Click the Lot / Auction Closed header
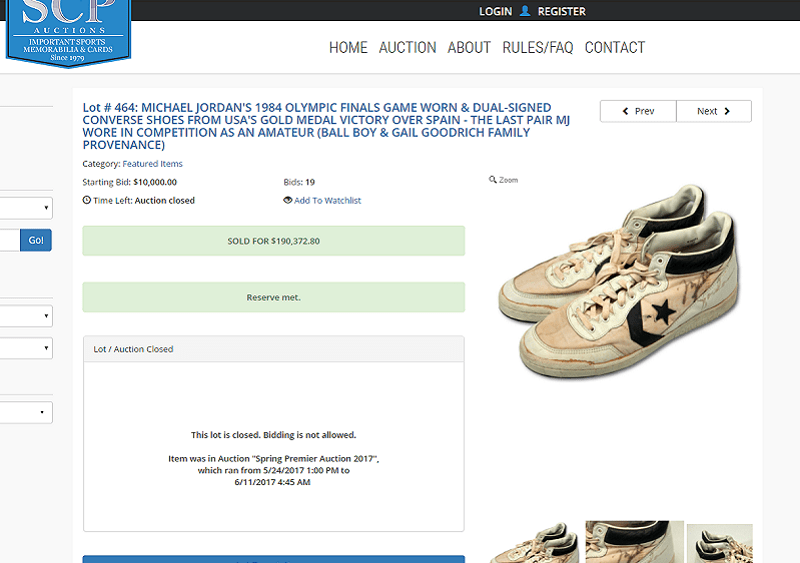Viewport: 800px width, 563px height. pos(273,349)
